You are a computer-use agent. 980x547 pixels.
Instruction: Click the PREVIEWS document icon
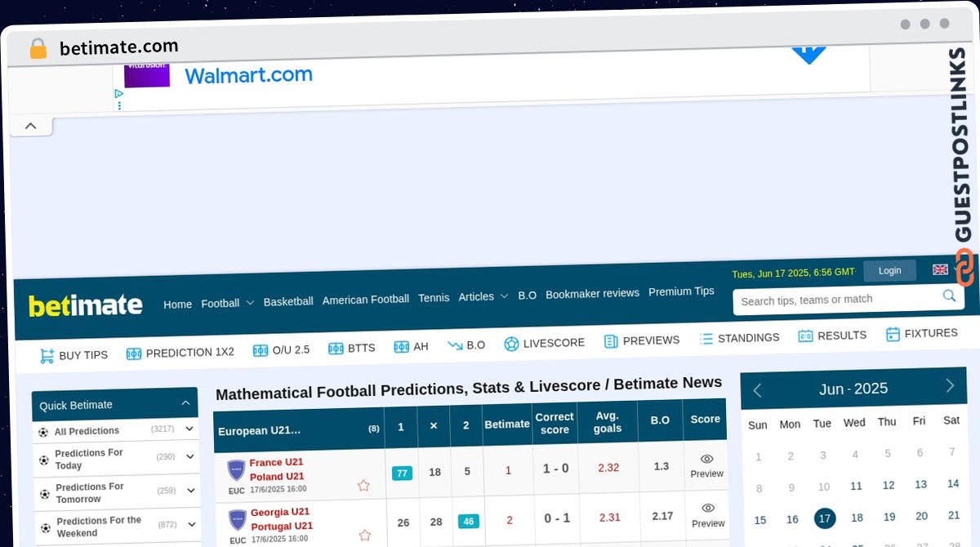tap(611, 341)
